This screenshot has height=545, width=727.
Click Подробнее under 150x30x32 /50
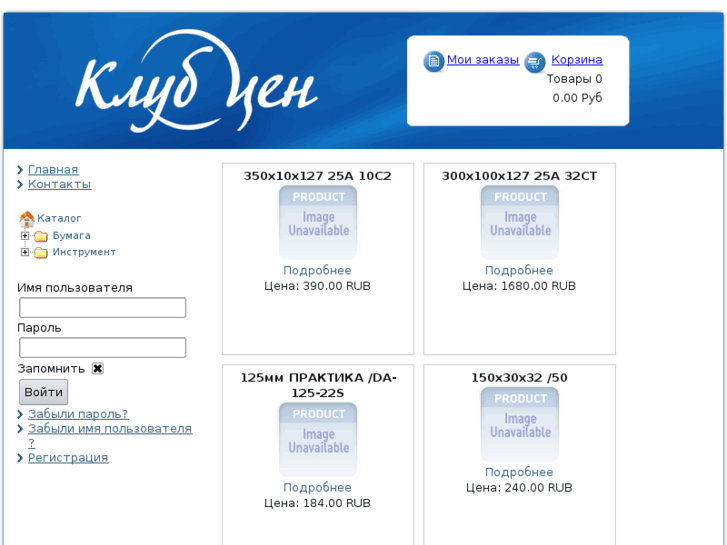point(519,472)
